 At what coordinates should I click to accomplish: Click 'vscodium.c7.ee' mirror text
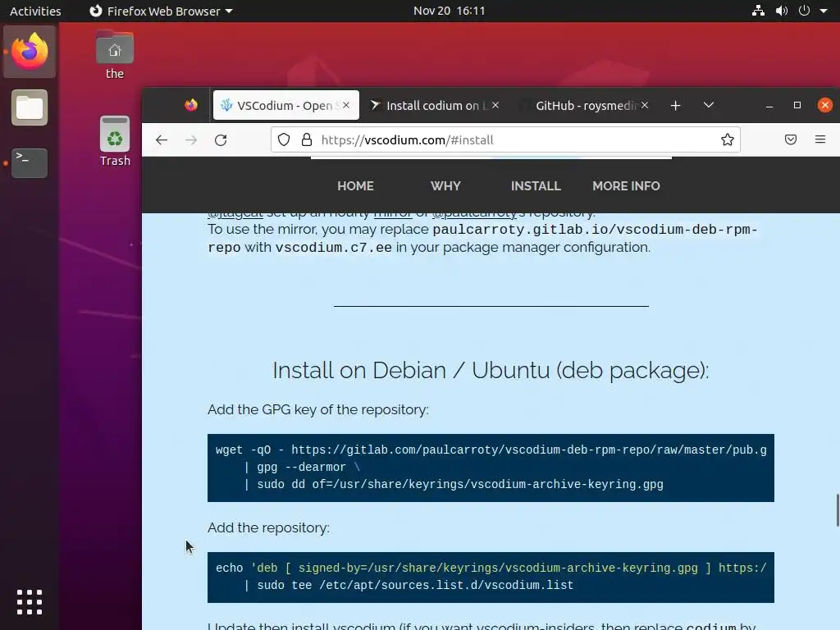[x=334, y=248]
